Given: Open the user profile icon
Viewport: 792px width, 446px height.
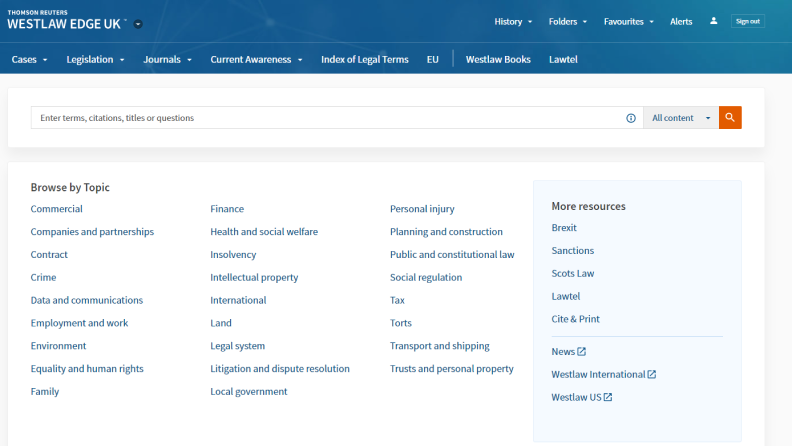Looking at the screenshot, I should click(x=713, y=21).
